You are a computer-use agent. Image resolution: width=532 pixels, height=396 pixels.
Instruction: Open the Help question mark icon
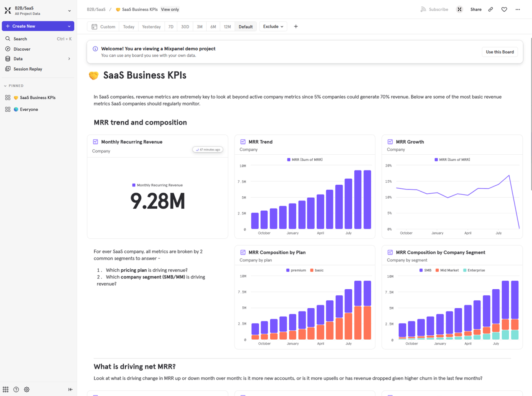coord(16,389)
